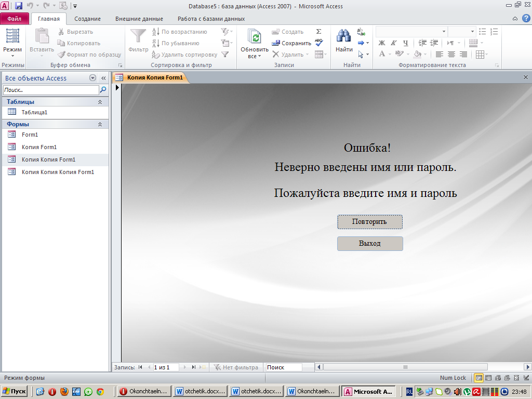Switch to Внешние данные tab
Screen dimensions: 532x399
click(x=139, y=19)
